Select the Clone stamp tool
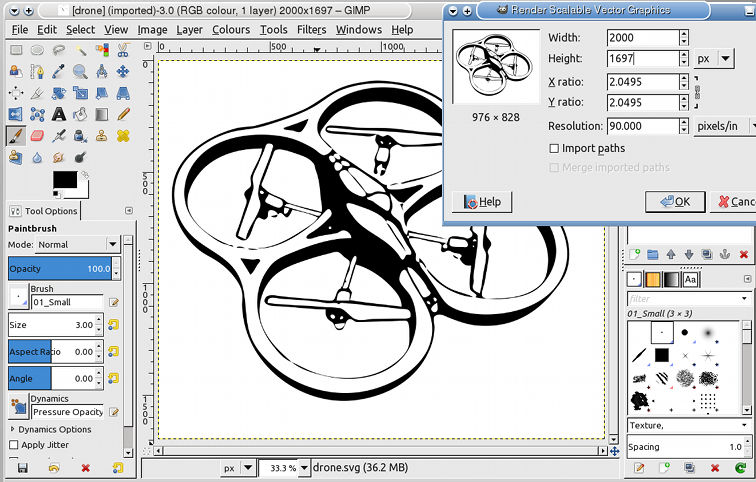 point(102,136)
